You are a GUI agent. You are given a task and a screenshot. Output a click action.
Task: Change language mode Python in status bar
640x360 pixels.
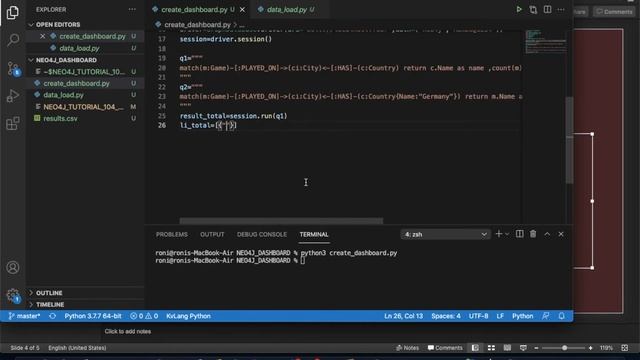tap(522, 316)
